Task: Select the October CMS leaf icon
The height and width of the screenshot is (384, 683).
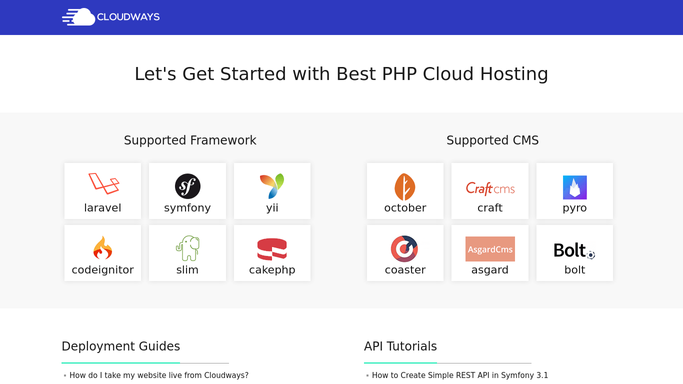Action: pos(405,187)
